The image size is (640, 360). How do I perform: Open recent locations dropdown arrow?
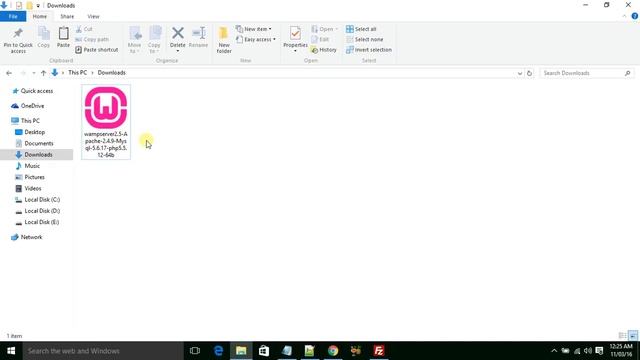pyautogui.click(x=33, y=73)
